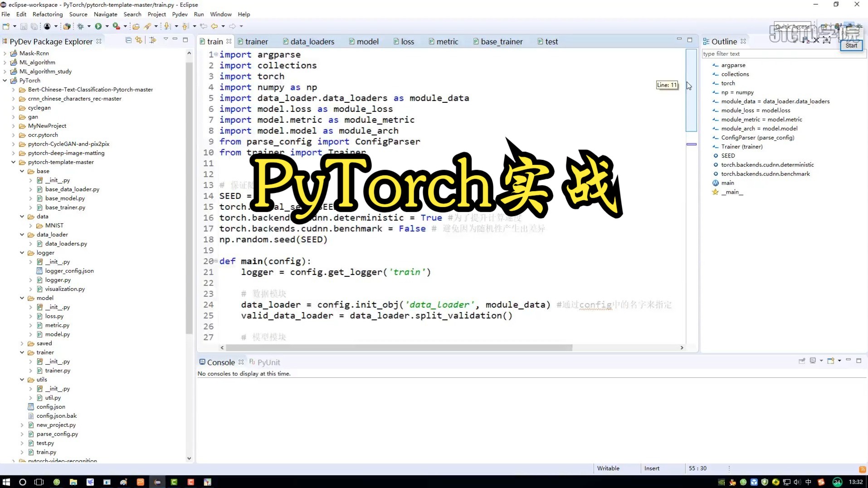Close the train editor tab
Image resolution: width=868 pixels, height=488 pixels.
tap(229, 41)
